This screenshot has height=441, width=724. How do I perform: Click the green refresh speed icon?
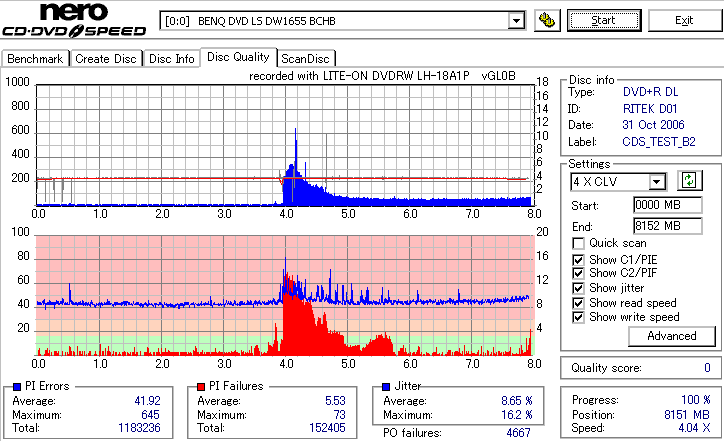click(689, 180)
